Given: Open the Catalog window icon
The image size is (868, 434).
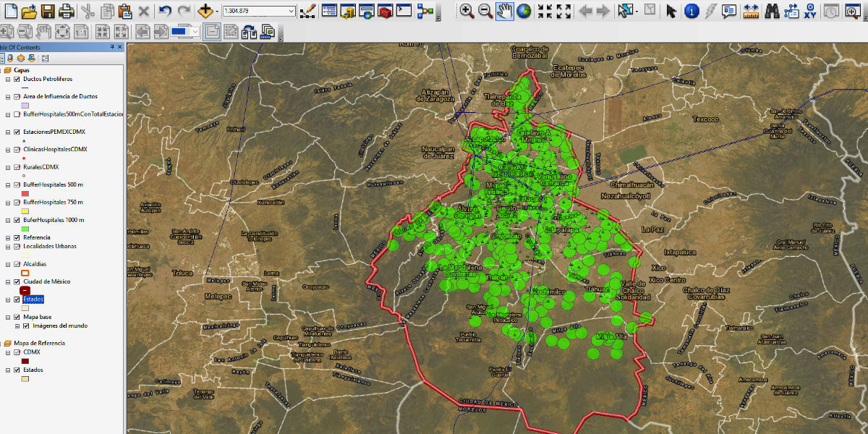Looking at the screenshot, I should click(349, 11).
